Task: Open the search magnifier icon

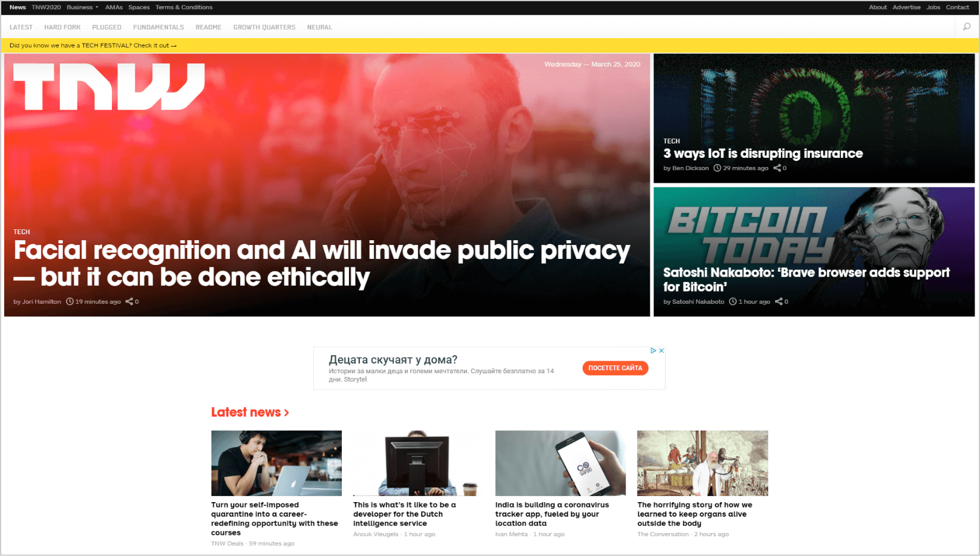Action: [967, 27]
